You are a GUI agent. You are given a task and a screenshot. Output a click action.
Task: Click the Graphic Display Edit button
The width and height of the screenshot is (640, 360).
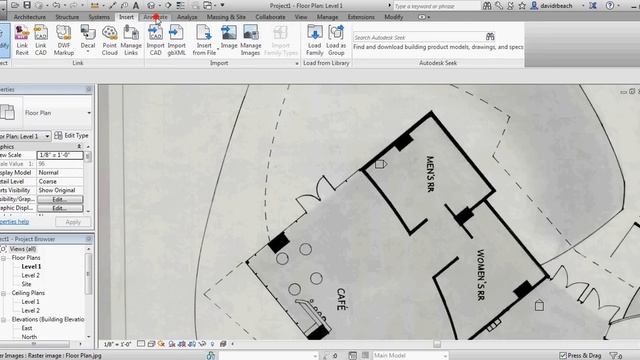pos(60,208)
